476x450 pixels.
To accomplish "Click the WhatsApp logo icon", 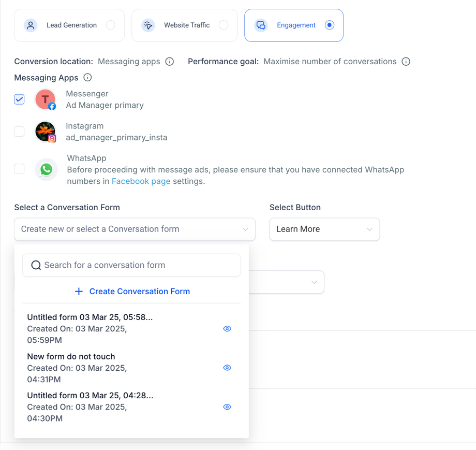I will tap(47, 169).
